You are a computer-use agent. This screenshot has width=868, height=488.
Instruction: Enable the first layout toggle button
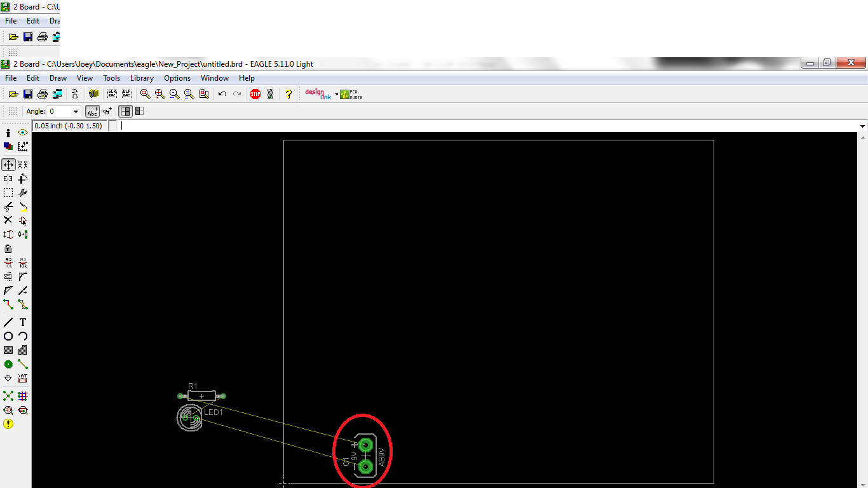pyautogui.click(x=126, y=111)
